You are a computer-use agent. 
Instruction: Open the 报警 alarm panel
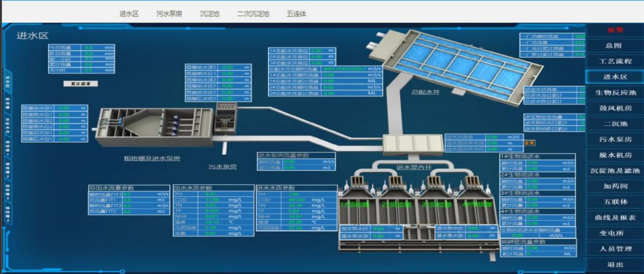tap(614, 30)
